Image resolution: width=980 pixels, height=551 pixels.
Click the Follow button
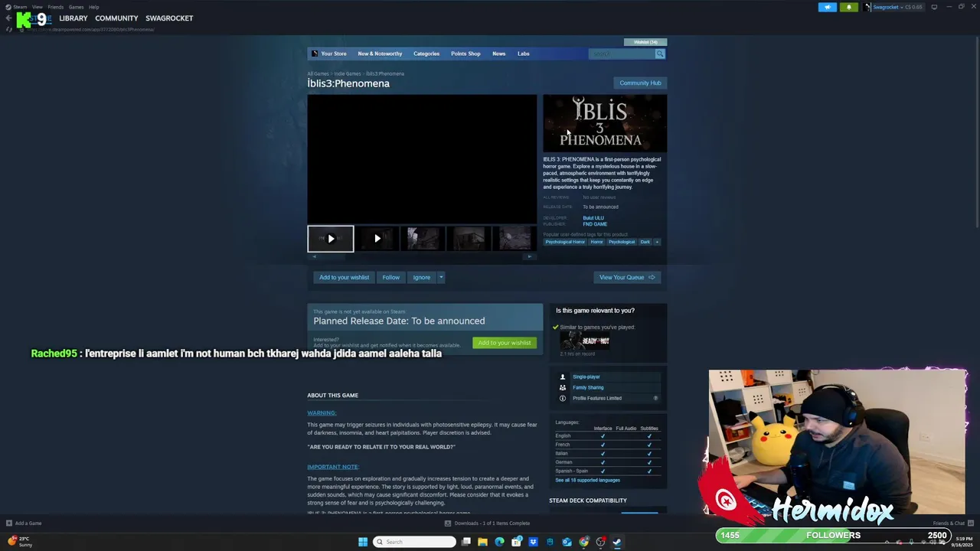[x=391, y=278]
